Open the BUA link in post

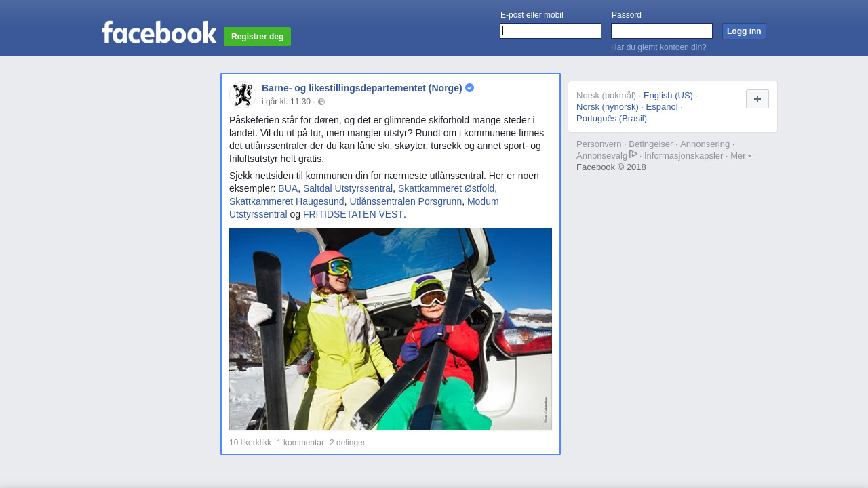288,188
